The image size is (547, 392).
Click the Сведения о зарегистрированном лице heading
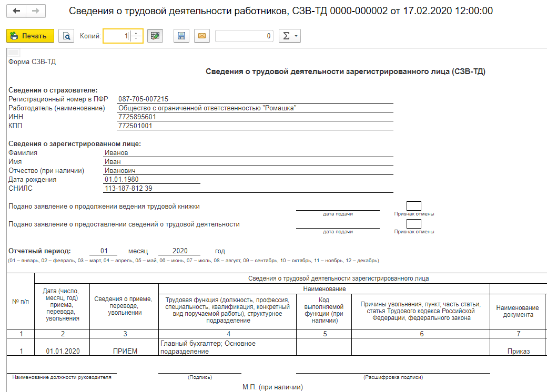pos(75,143)
